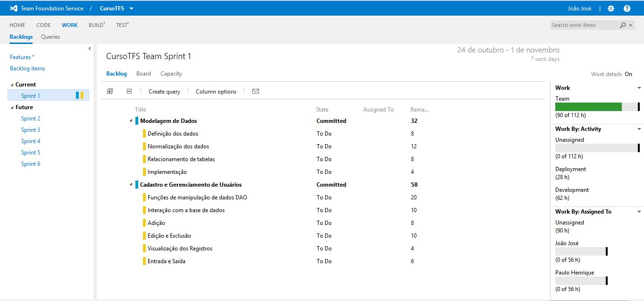The height and width of the screenshot is (301, 644).
Task: Collapse the Work By: Assigned To section
Action: coord(639,212)
